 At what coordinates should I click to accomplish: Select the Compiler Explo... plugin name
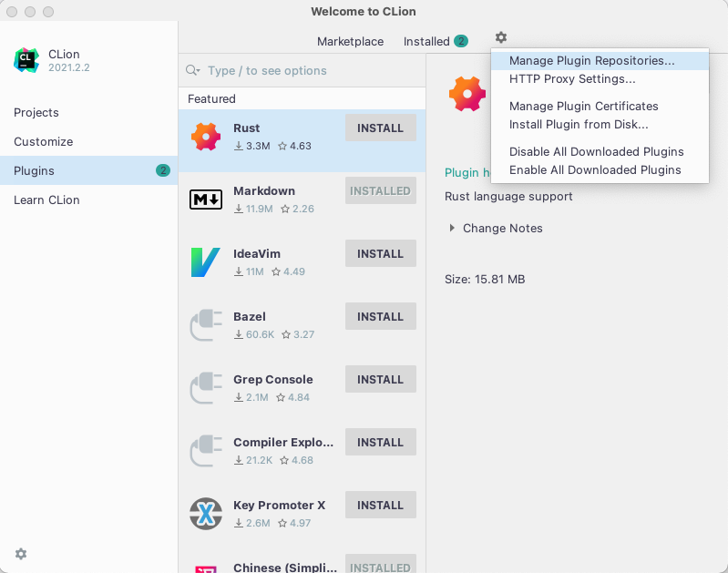pos(283,442)
